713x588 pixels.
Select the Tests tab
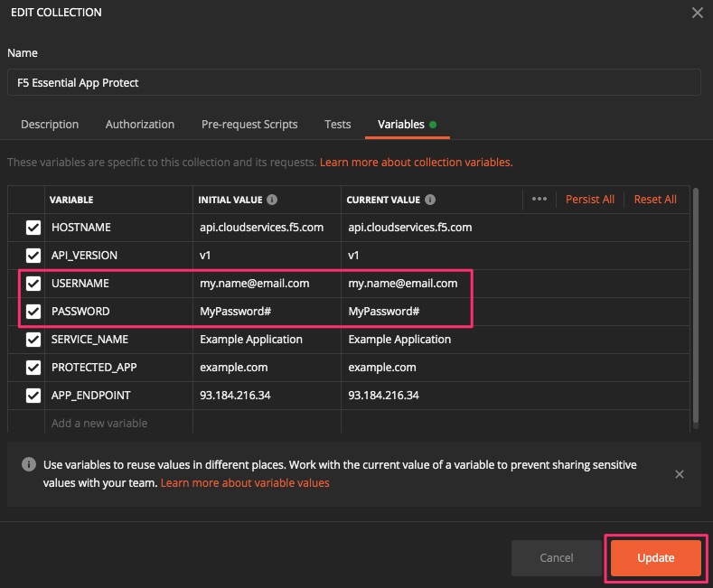tap(337, 124)
